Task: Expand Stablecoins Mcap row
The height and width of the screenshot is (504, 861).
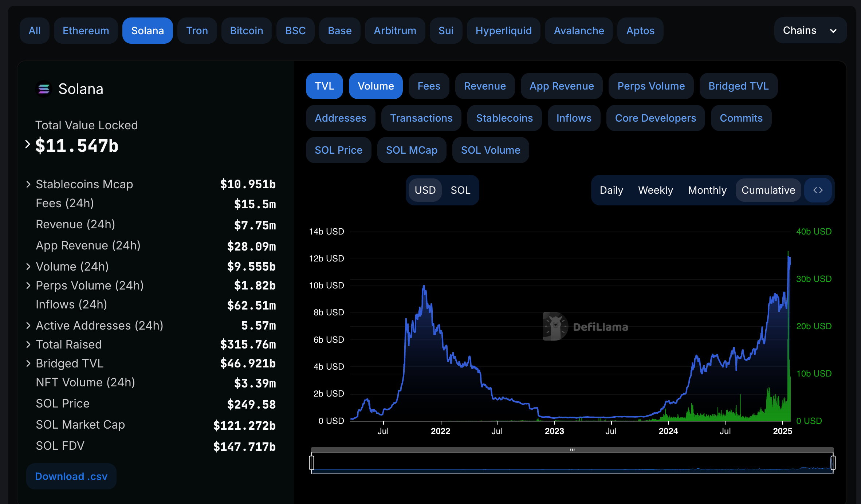Action: [x=28, y=184]
